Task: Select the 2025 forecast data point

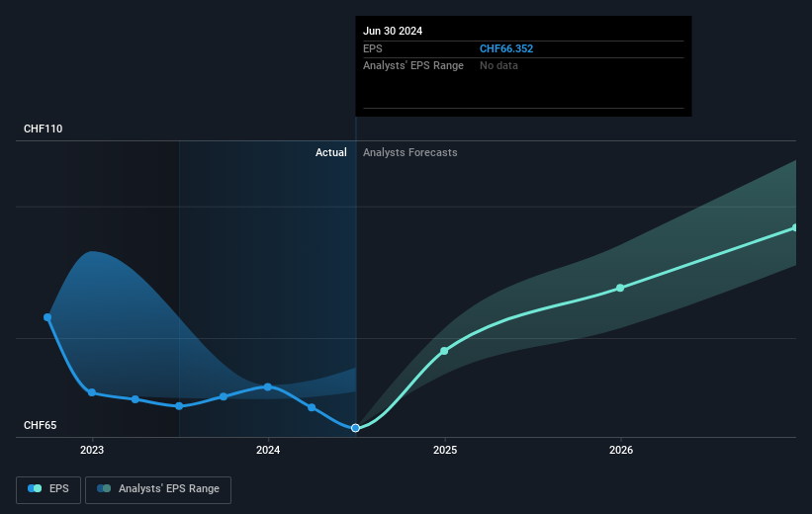Action: click(x=444, y=351)
